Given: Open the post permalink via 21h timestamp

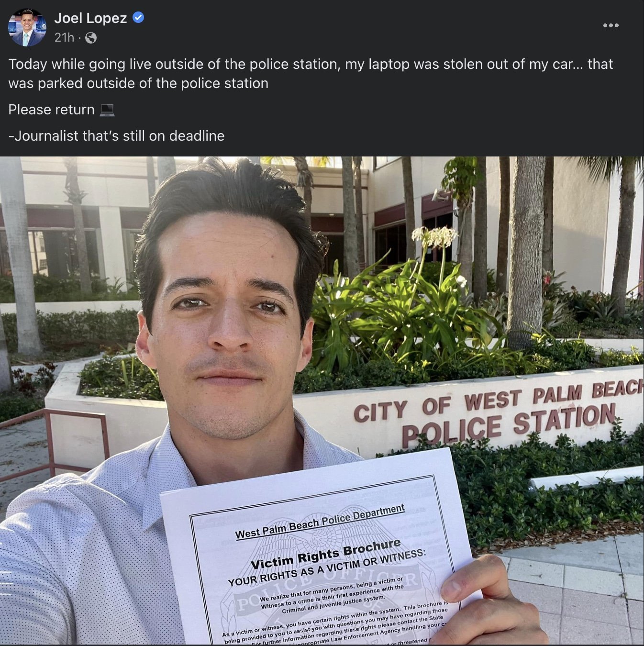Looking at the screenshot, I should (64, 37).
